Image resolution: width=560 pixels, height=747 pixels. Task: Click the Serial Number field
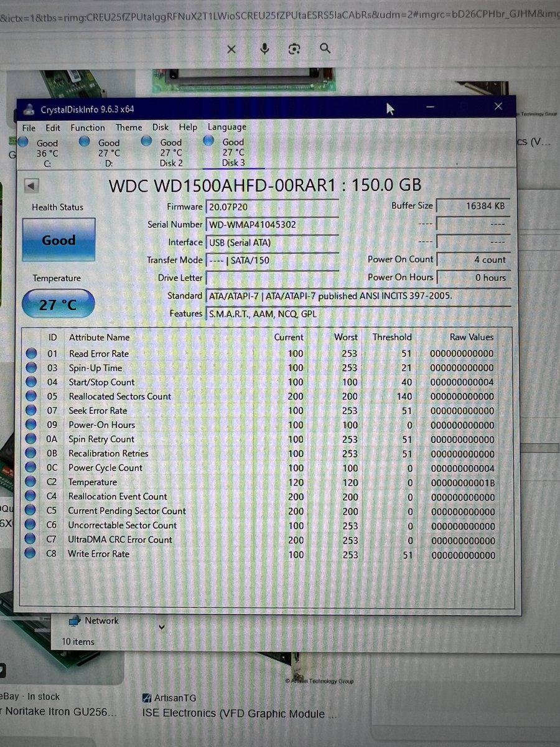(x=272, y=225)
